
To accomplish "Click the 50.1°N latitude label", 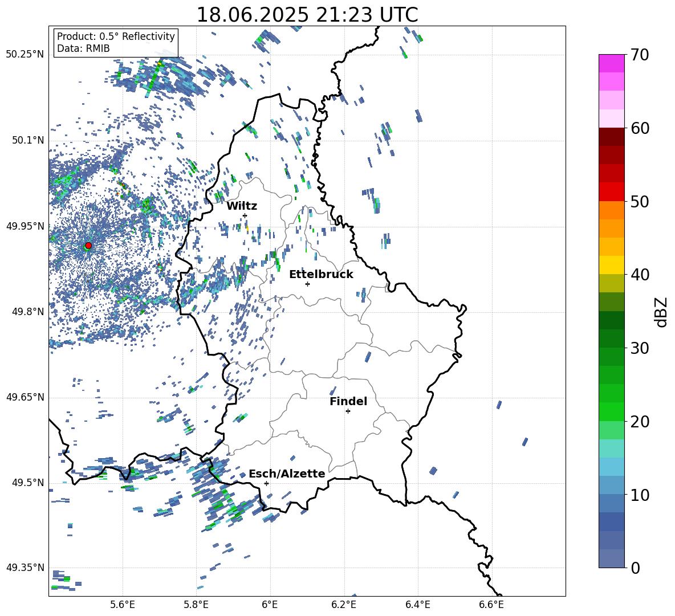I will [27, 141].
